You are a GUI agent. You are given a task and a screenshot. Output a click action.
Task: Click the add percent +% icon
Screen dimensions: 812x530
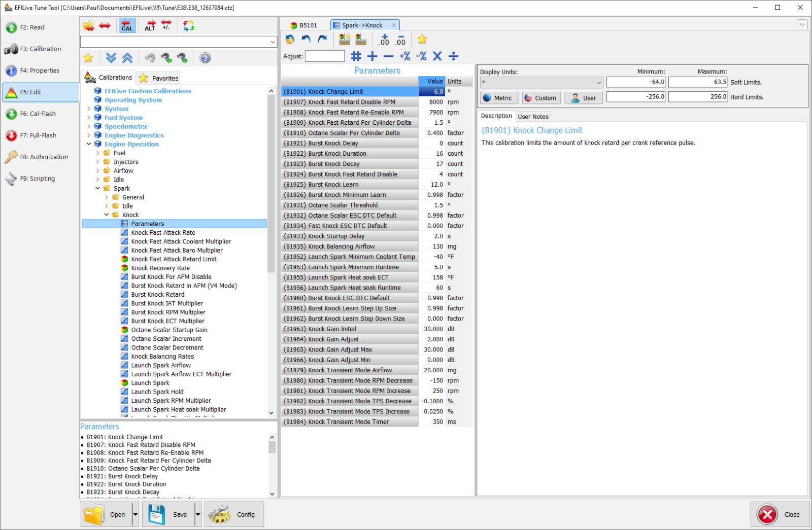405,56
